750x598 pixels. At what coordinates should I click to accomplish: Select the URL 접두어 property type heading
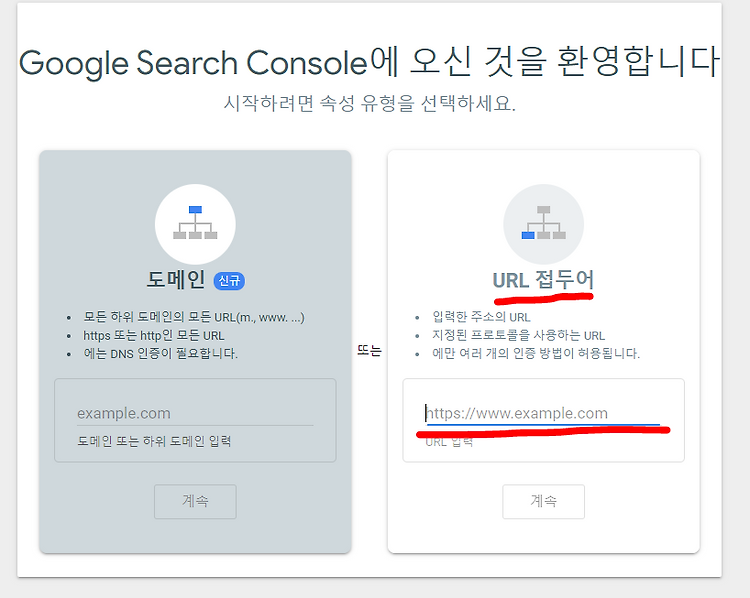tap(543, 280)
